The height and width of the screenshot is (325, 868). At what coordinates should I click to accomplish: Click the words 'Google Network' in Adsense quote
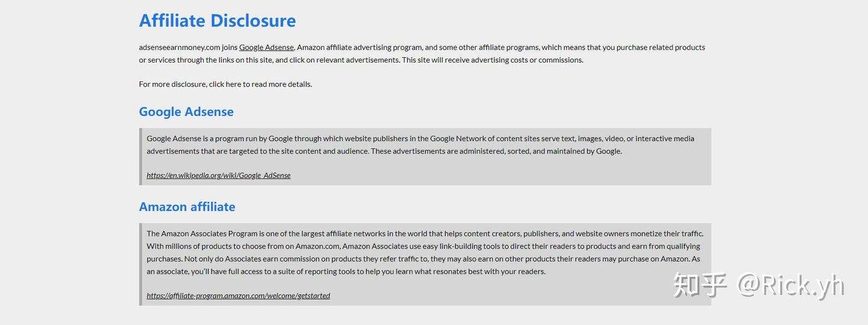click(x=458, y=138)
